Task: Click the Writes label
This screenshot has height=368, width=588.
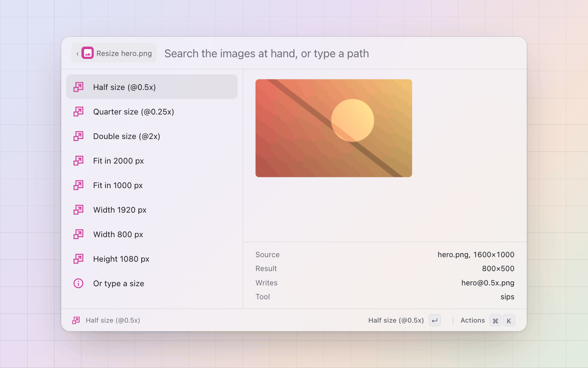Action: [267, 283]
